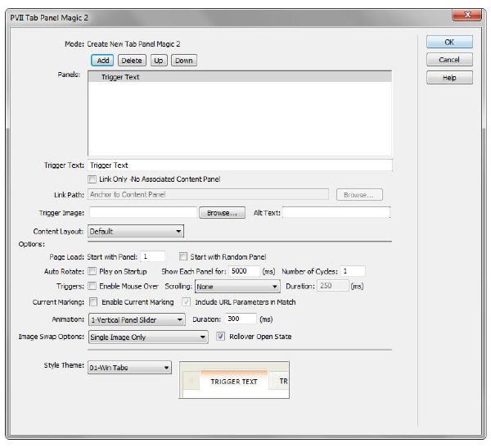
Task: Open Help for Tab Panel Magic
Action: [x=449, y=78]
